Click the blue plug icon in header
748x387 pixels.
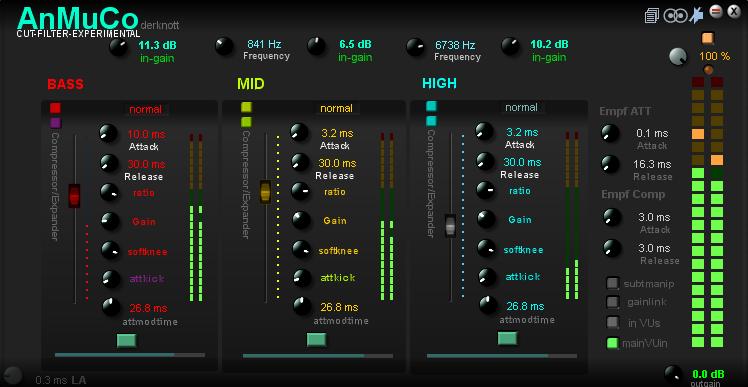(696, 15)
